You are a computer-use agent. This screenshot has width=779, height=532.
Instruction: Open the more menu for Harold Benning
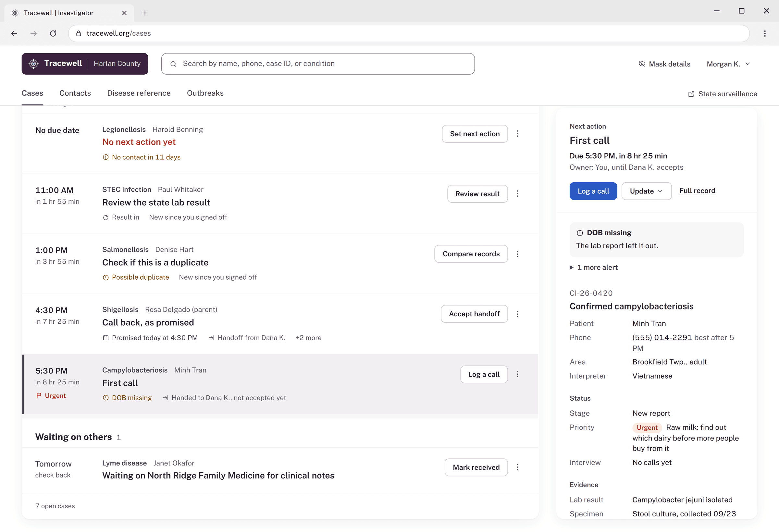pos(517,134)
